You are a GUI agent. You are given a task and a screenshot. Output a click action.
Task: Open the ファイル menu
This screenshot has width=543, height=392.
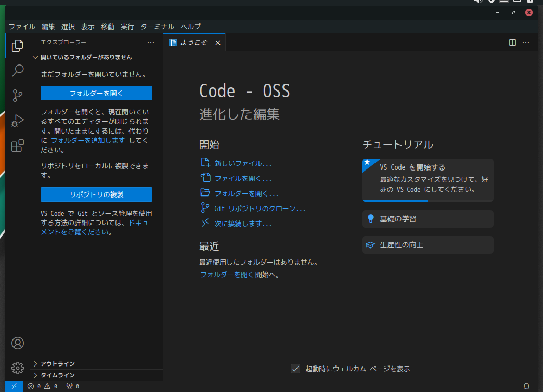tap(22, 27)
